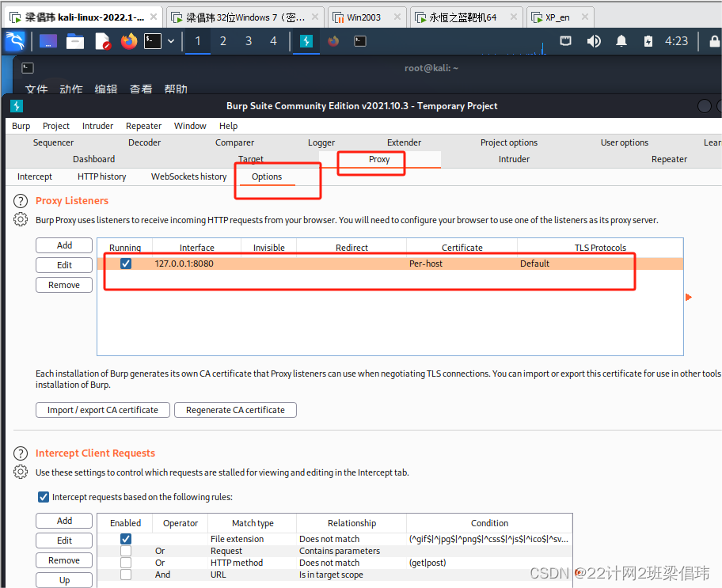The height and width of the screenshot is (588, 722).
Task: Click the terminal window title icon
Action: tap(28, 68)
